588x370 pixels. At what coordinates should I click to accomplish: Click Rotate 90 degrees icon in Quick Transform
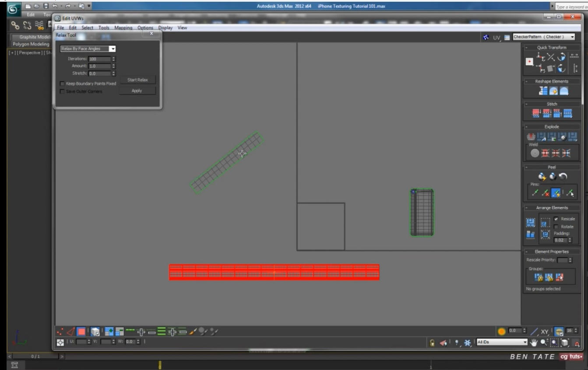click(x=561, y=57)
